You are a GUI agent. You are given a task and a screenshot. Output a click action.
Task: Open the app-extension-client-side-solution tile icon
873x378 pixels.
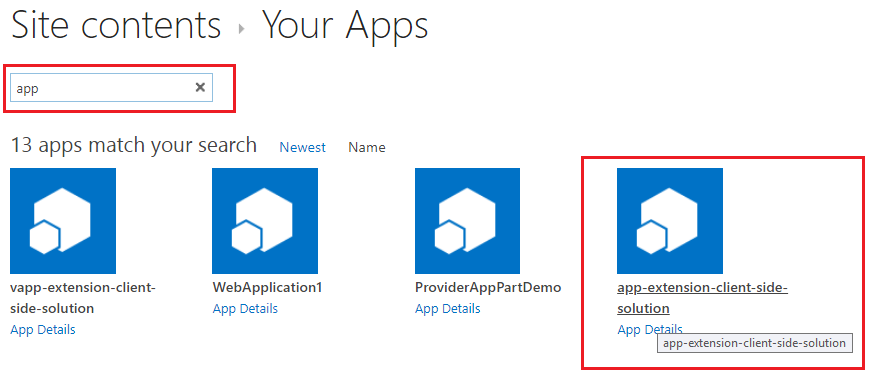[670, 221]
